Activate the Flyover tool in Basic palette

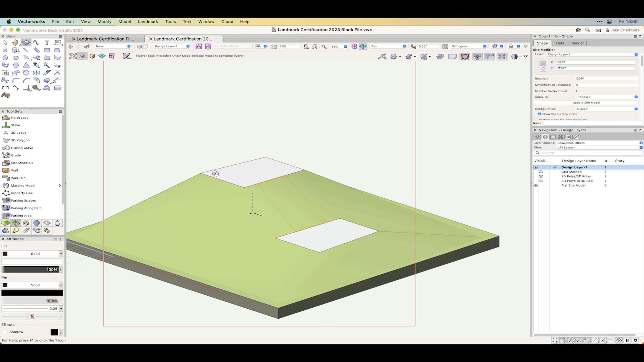click(x=26, y=43)
